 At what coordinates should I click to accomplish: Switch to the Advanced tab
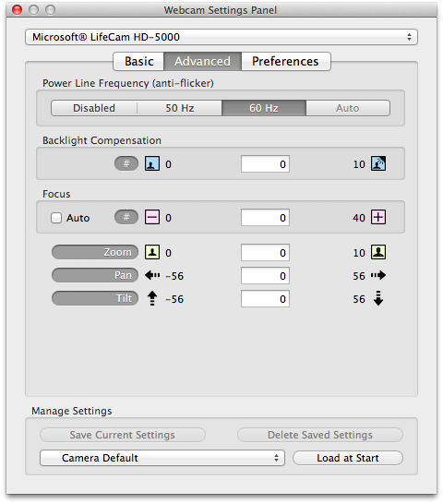click(202, 62)
